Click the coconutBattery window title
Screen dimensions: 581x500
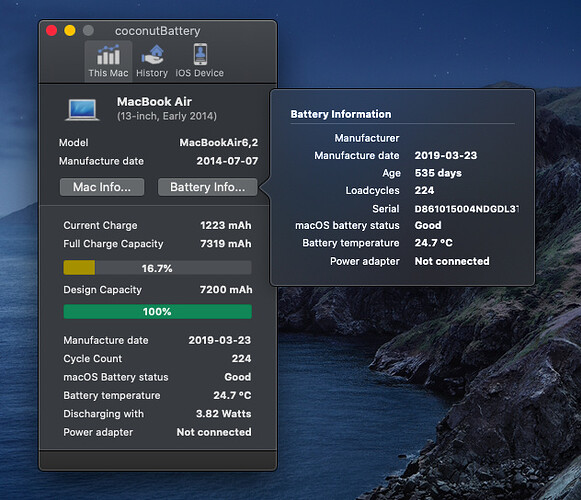coord(157,31)
